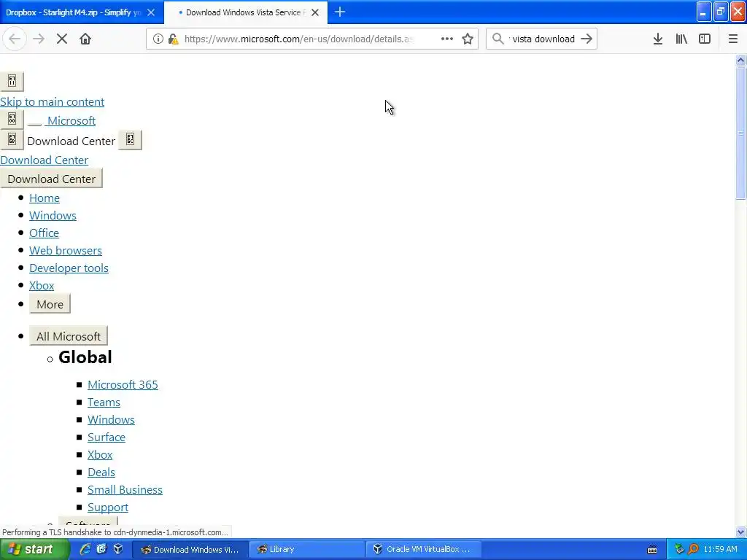Viewport: 747px width, 560px height.
Task: Stop loading the page with X button
Action: click(x=62, y=39)
